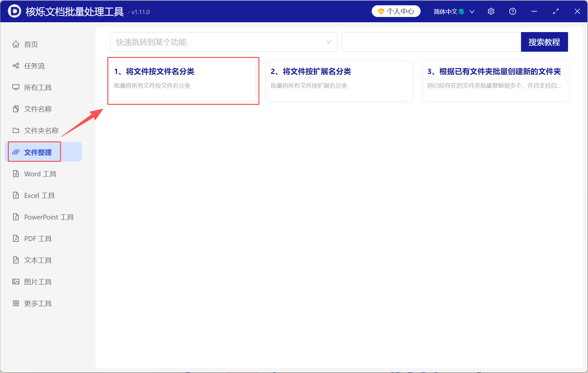
Task: Open 个人中心 personal center
Action: [396, 11]
